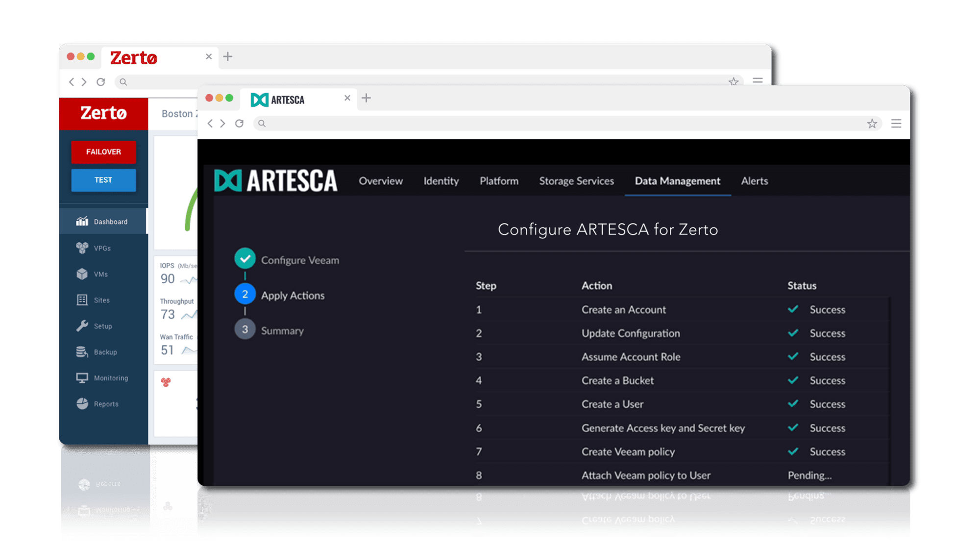980x547 pixels.
Task: Click the completed Configure Veeam step checkmark
Action: click(245, 259)
